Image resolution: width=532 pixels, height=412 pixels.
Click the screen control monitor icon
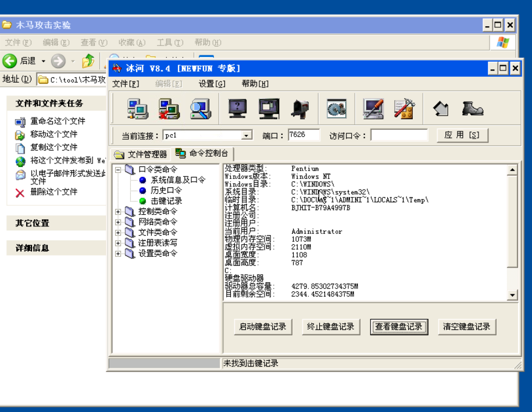[x=269, y=109]
